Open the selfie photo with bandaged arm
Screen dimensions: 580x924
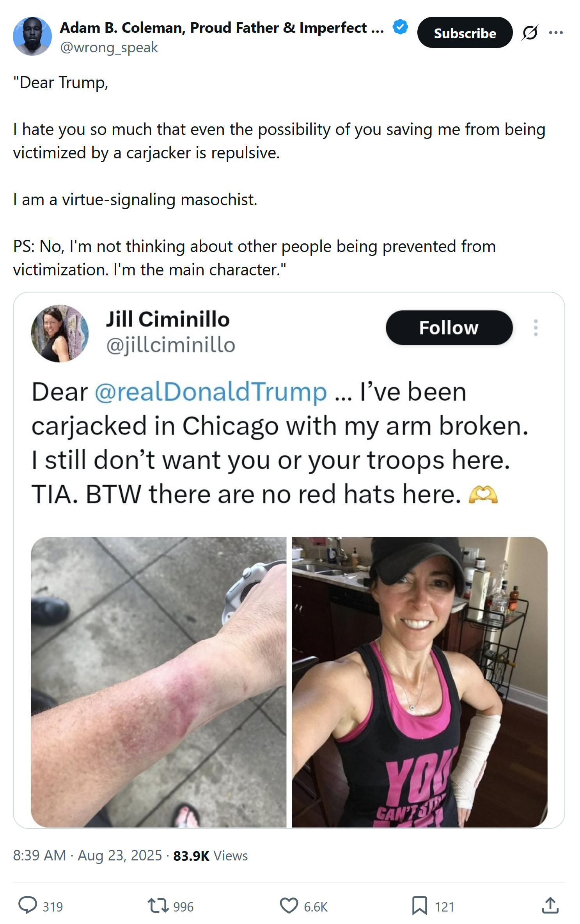420,682
